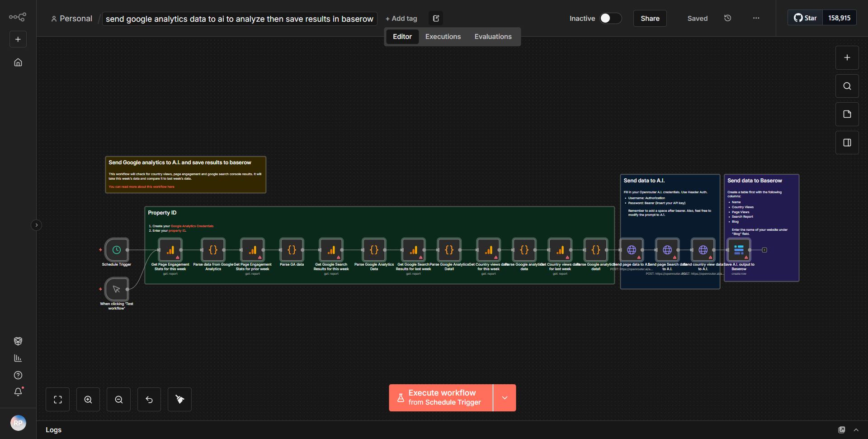Open 'Send country view data to A.I.' HTTP node
The width and height of the screenshot is (868, 439).
pos(703,250)
